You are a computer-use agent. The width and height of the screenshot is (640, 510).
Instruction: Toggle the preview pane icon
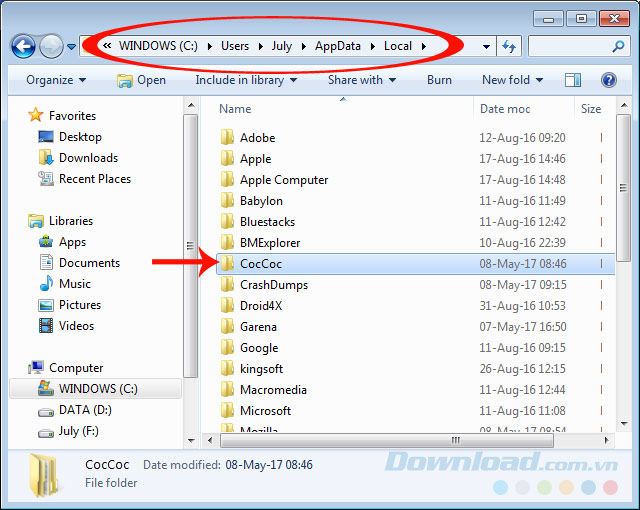pos(573,80)
